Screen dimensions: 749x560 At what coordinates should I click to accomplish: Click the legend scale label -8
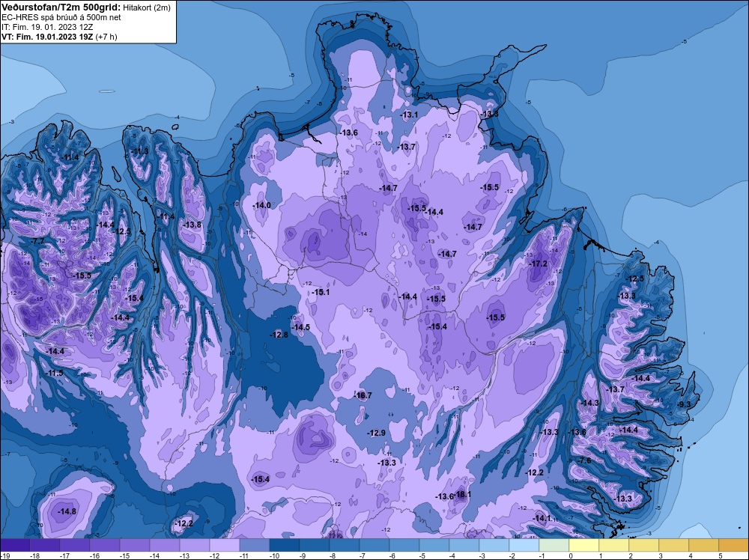click(333, 556)
